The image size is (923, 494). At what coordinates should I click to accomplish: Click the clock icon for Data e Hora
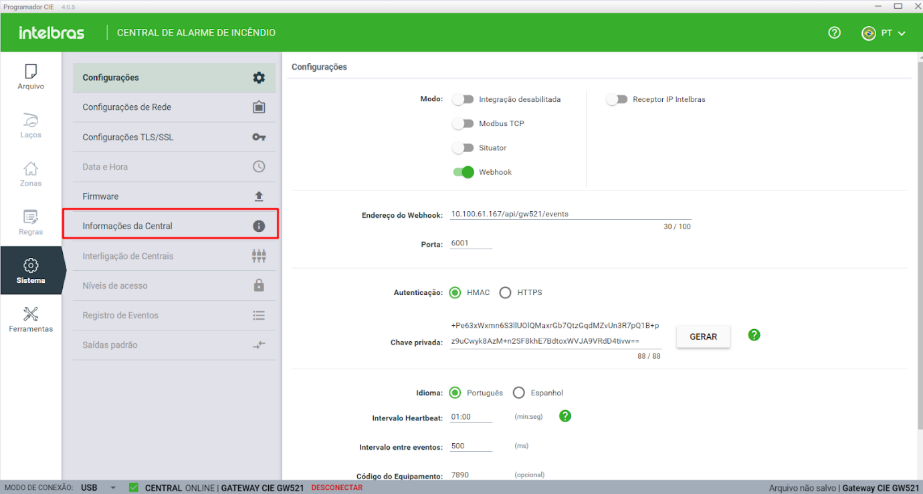pos(259,167)
